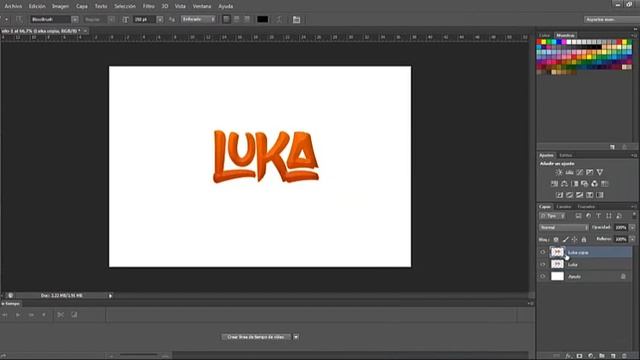
Task: Delete layer using the trash icon
Action: [624, 356]
